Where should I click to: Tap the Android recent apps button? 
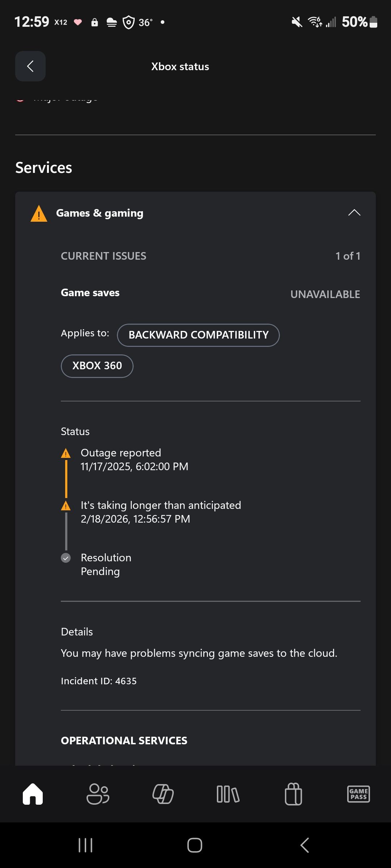85,845
